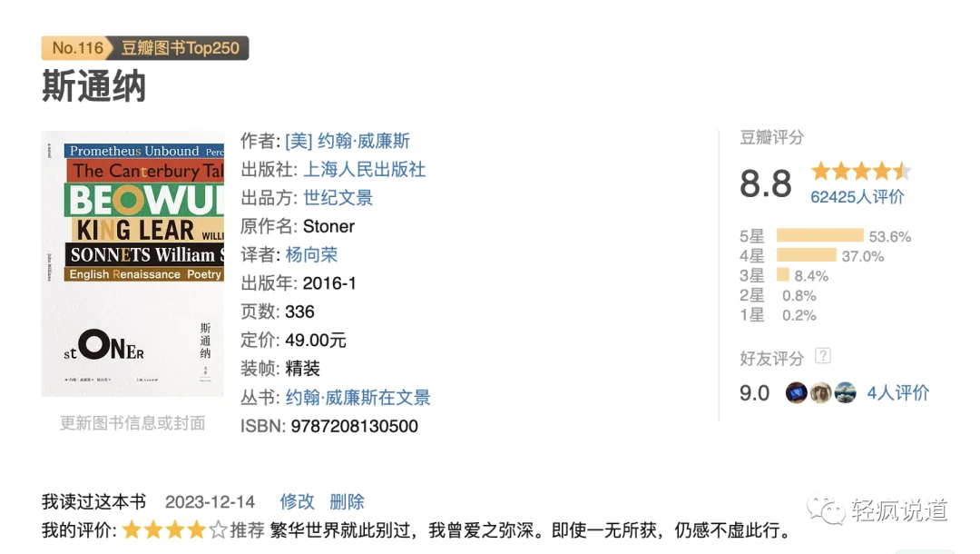This screenshot has height=554, width=980.
Task: Click the 我读过这本书 status text
Action: [x=93, y=501]
